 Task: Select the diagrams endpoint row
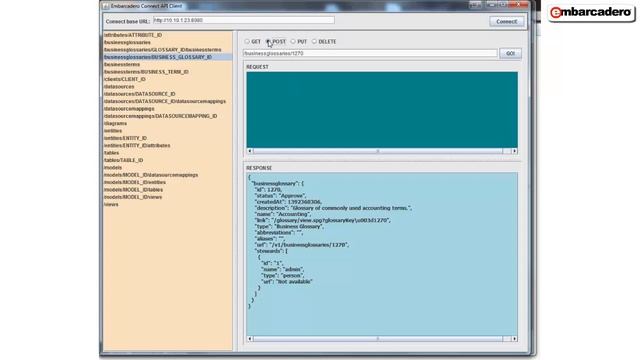[168, 123]
